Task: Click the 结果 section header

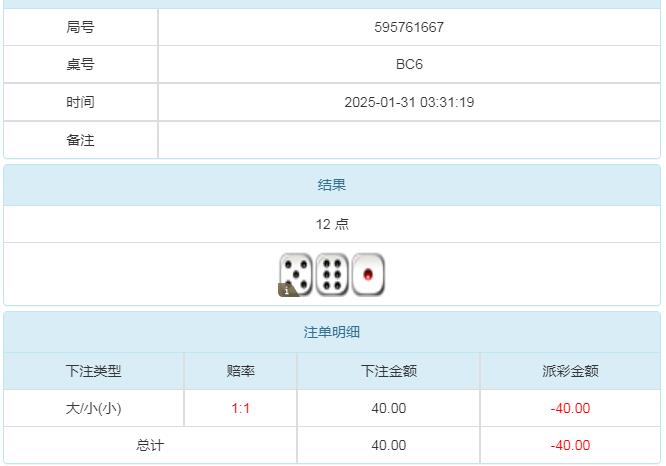Action: 332,185
